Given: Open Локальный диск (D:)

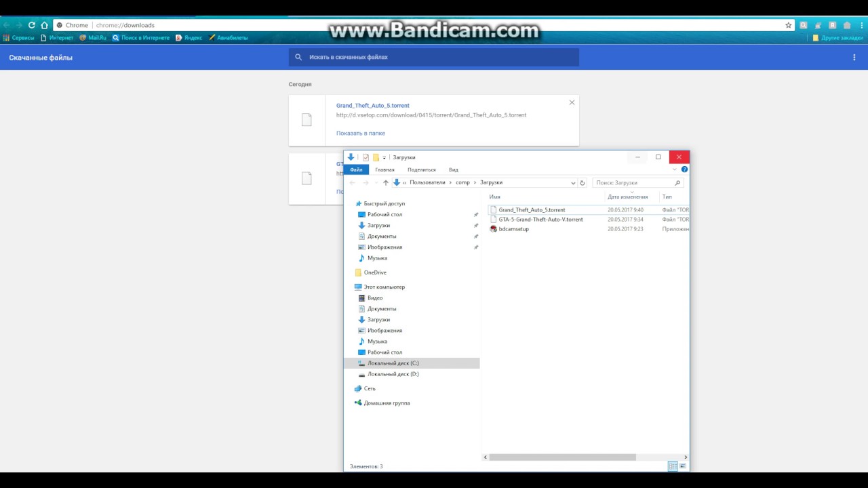Looking at the screenshot, I should [x=393, y=374].
